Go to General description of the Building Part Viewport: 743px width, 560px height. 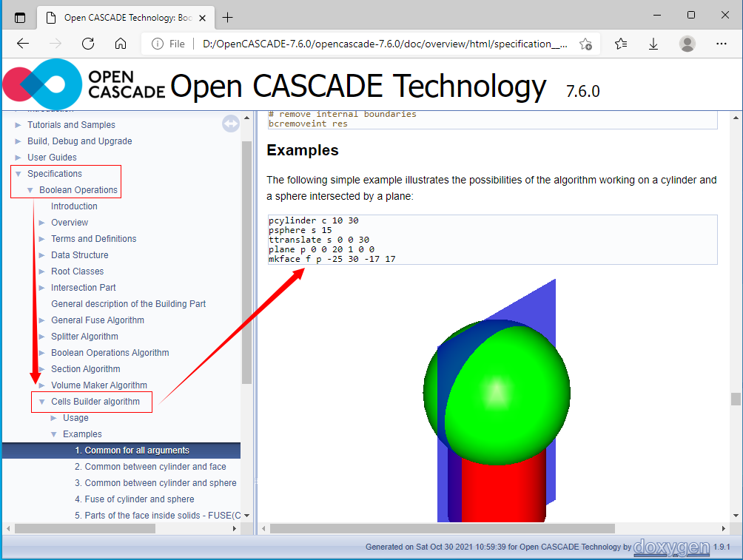click(129, 304)
